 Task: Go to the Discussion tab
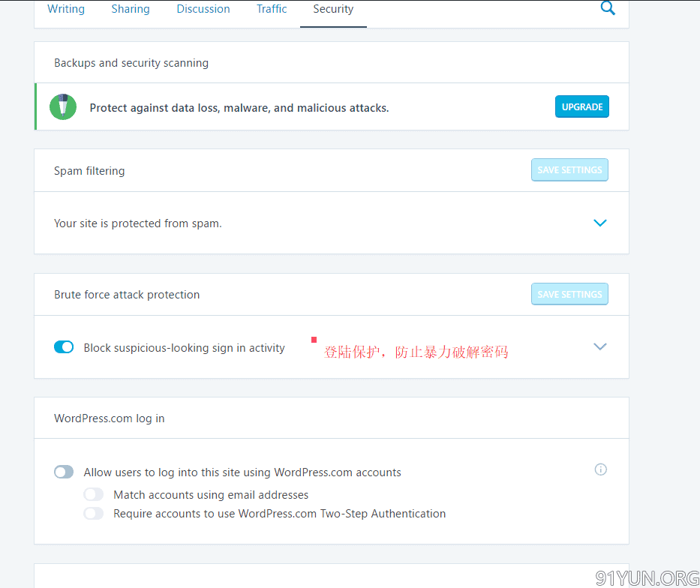203,9
